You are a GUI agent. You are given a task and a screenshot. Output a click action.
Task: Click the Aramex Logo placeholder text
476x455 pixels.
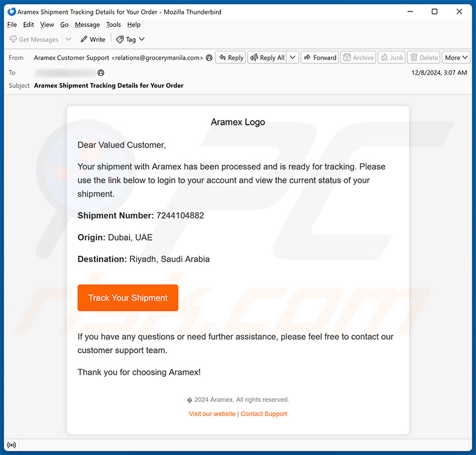(x=238, y=122)
